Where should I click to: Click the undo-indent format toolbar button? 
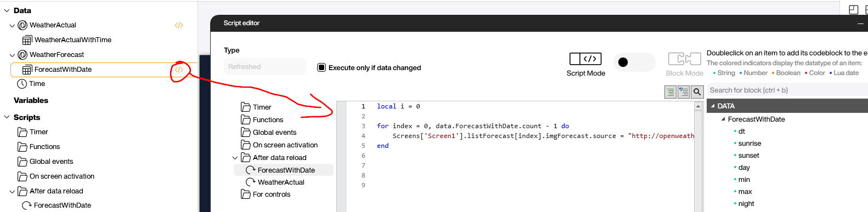click(684, 92)
